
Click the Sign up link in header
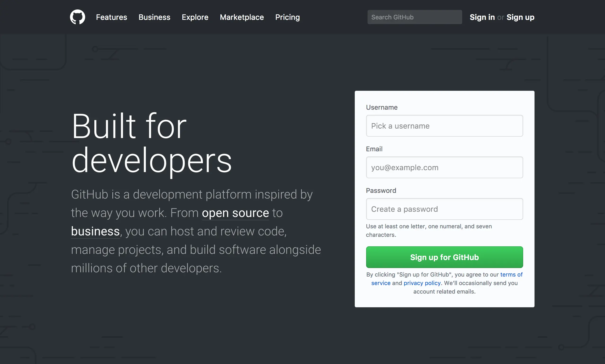pyautogui.click(x=521, y=17)
